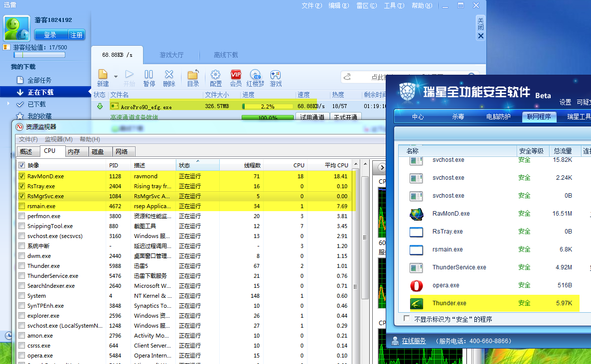
Task: Expand the 已下载 tree node arrow
Action: (x=8, y=104)
